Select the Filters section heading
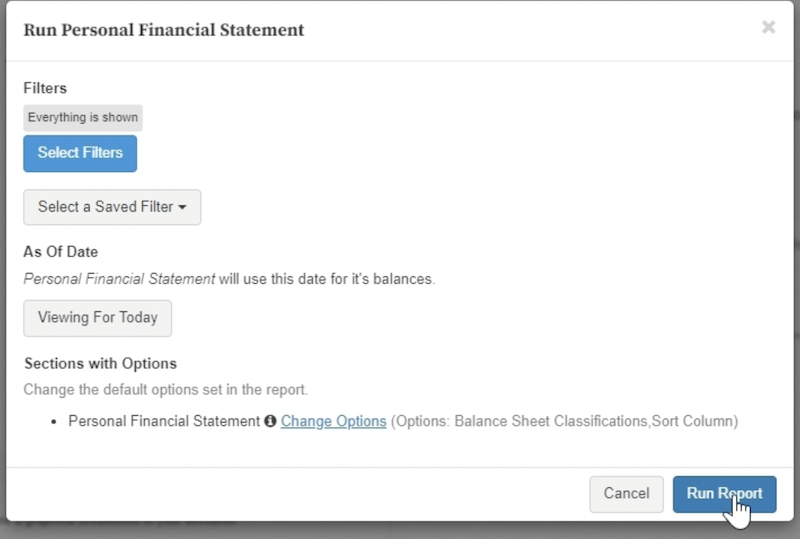 [x=45, y=88]
